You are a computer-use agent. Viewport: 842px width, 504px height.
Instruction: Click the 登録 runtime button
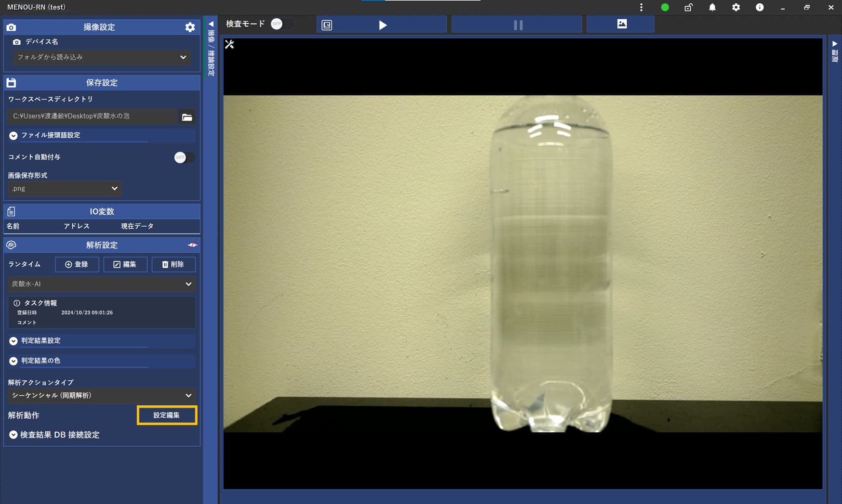point(77,264)
